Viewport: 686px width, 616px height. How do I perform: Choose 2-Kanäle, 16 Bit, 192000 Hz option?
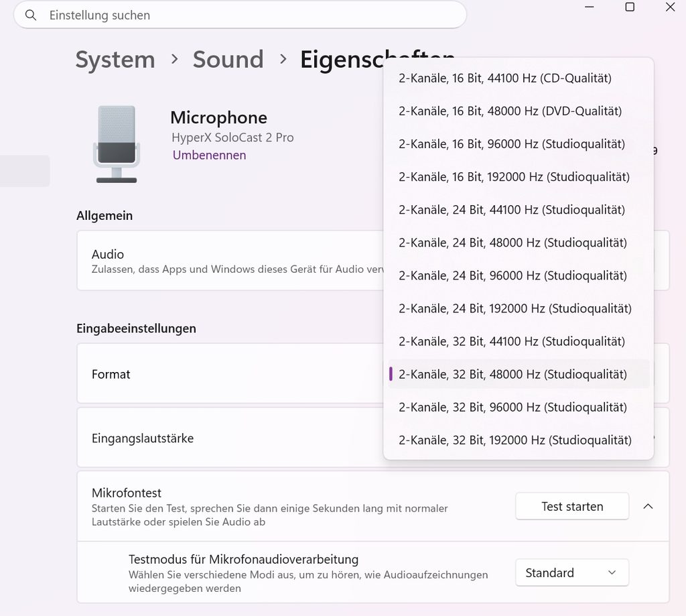519,176
